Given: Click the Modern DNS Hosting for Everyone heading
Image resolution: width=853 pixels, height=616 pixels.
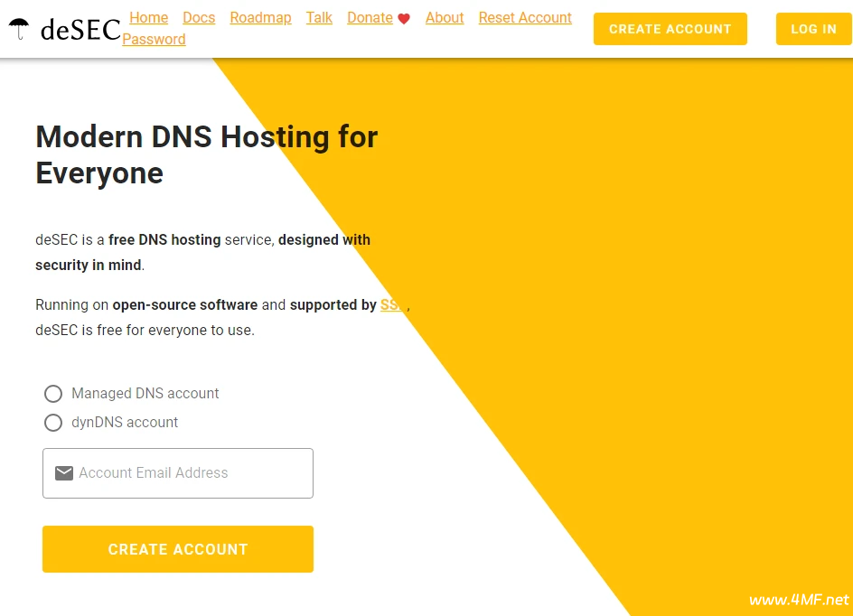Looking at the screenshot, I should pyautogui.click(x=206, y=154).
